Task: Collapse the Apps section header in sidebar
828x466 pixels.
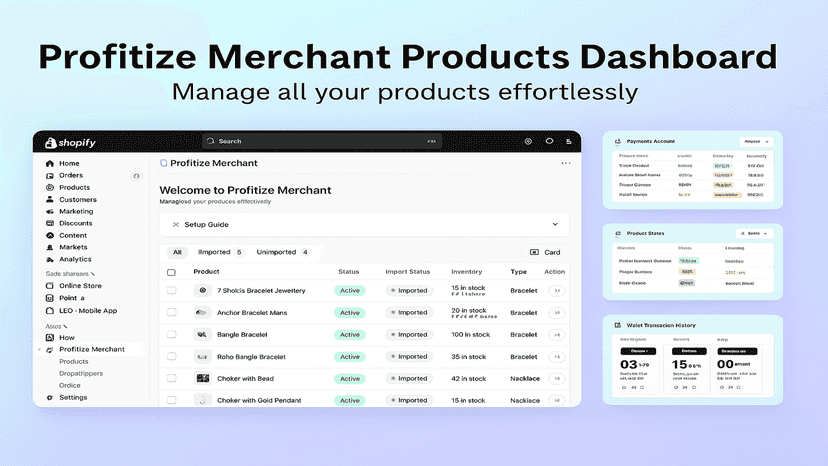Action: pos(56,327)
